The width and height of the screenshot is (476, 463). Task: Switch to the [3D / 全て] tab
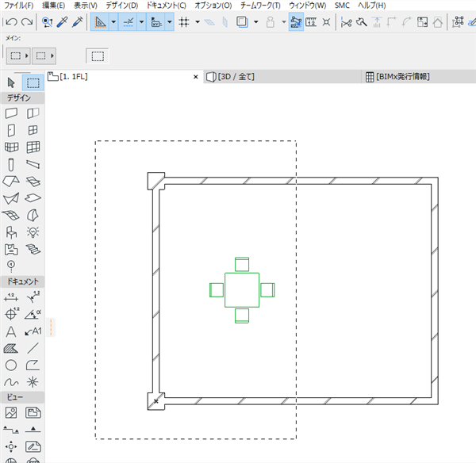[x=230, y=77]
